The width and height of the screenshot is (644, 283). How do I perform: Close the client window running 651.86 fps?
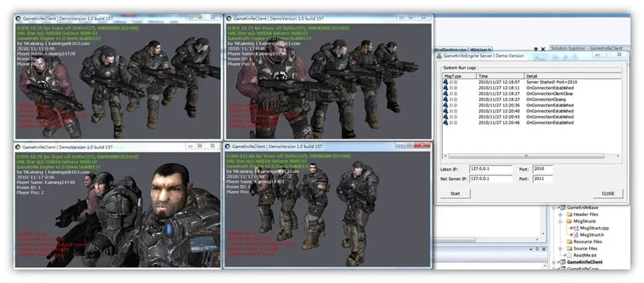point(422,145)
